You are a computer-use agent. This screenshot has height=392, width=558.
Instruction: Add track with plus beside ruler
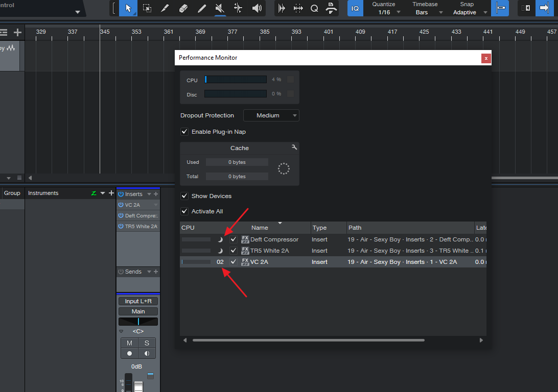click(x=17, y=33)
